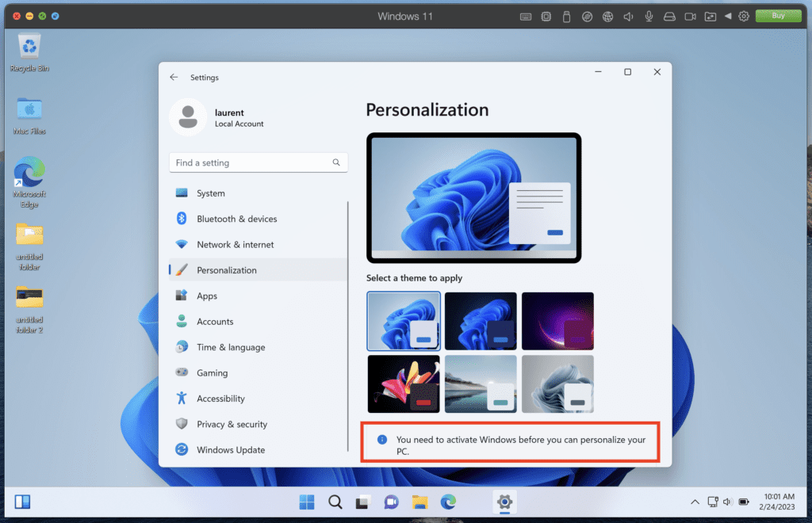Click the 'You need to activate Windows' message
Screen dimensions: 812x523
pyautogui.click(x=521, y=445)
